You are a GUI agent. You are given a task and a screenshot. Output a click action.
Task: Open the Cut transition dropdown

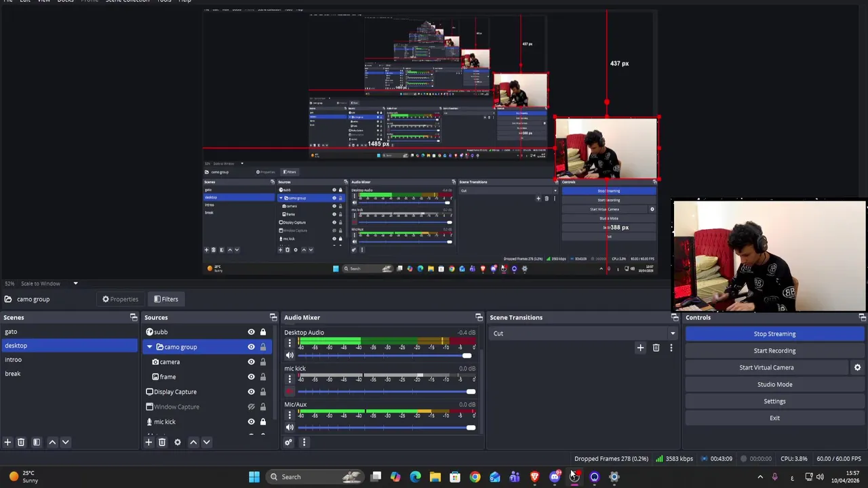pos(583,333)
